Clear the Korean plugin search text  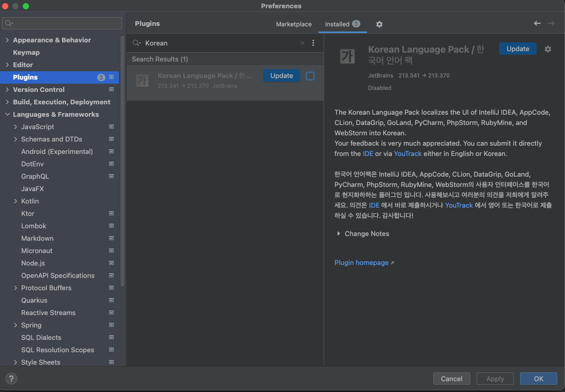click(x=302, y=43)
